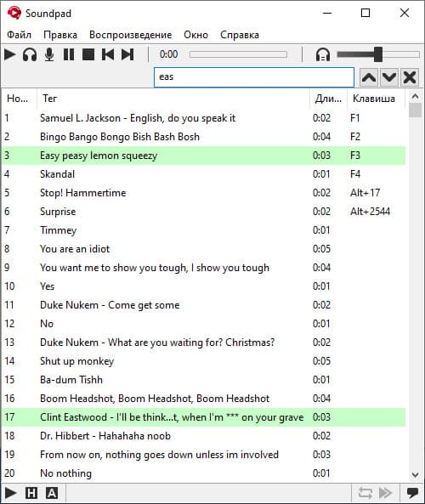This screenshot has width=425, height=504.
Task: Click the headphones play-on-speakers icon
Action: tap(30, 54)
